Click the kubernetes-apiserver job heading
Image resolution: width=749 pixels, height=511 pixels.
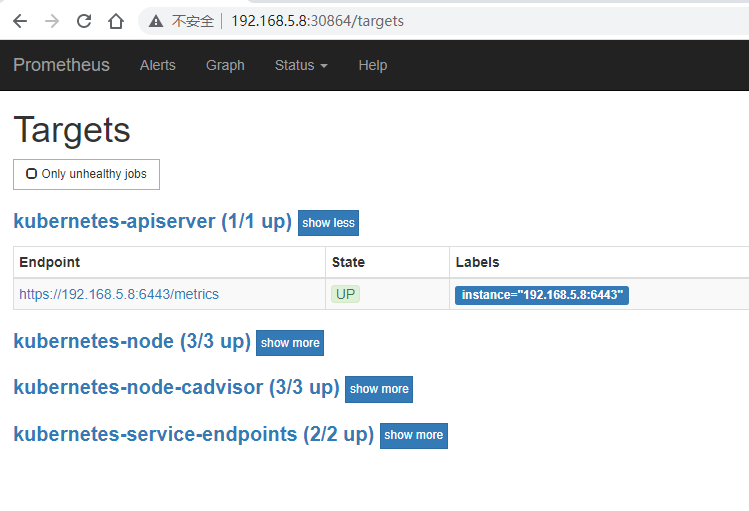click(152, 222)
